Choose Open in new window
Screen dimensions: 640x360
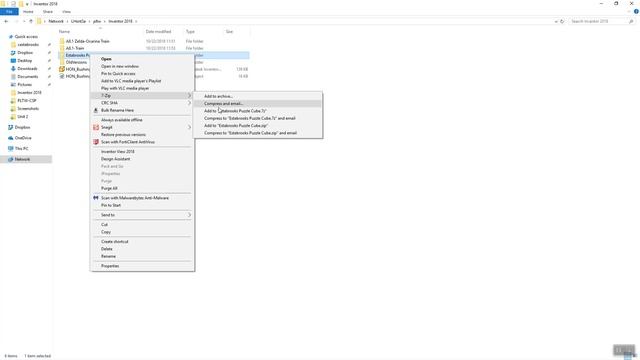tap(120, 66)
